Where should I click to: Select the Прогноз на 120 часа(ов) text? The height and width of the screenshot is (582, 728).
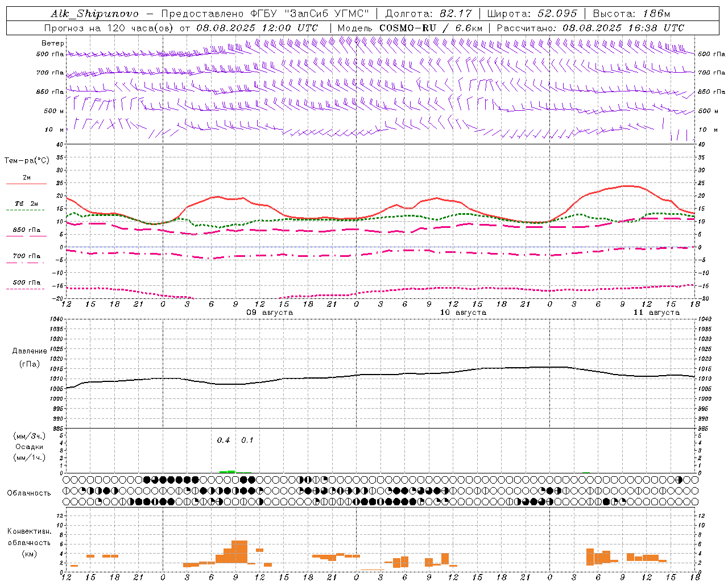click(110, 28)
